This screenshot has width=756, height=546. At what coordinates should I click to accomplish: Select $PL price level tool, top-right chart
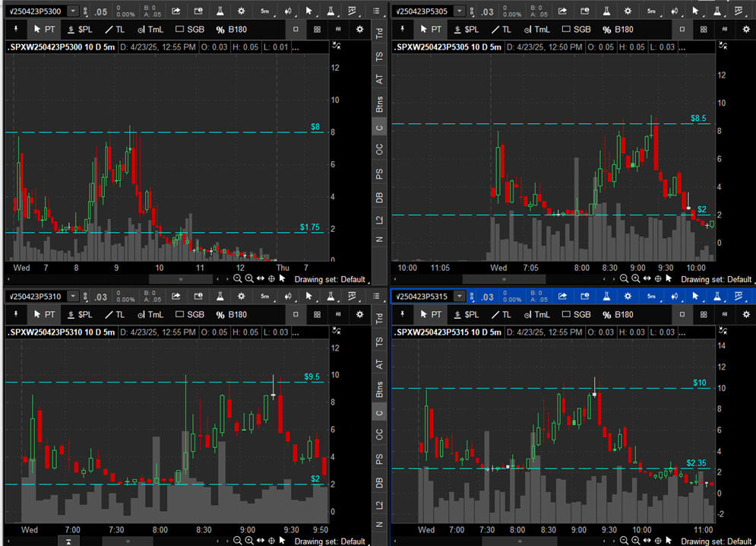[467, 29]
